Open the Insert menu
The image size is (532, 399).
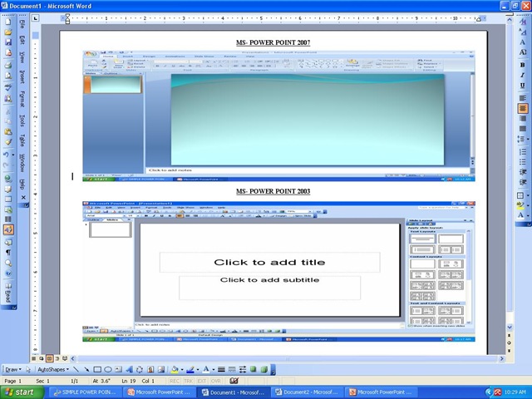[22, 76]
